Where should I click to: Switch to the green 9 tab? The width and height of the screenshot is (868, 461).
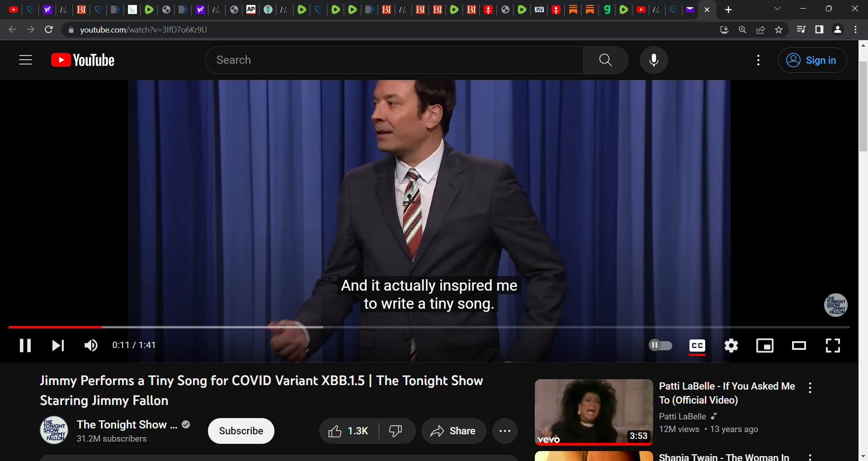coord(607,9)
